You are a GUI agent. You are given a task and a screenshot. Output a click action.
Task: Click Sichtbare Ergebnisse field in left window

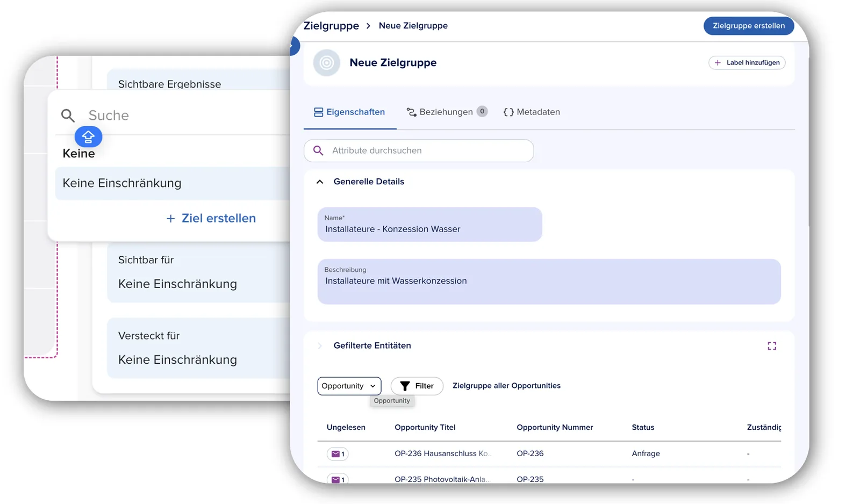pos(198,80)
